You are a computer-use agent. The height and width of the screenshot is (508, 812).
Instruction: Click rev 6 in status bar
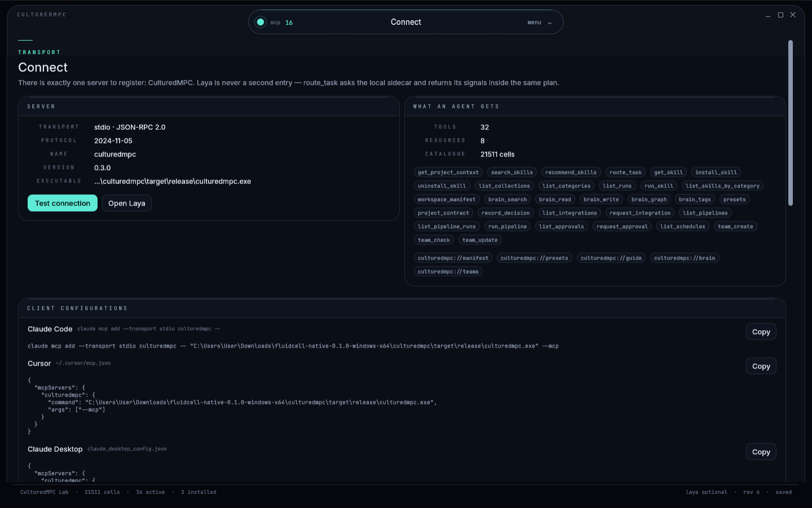[x=752, y=492]
